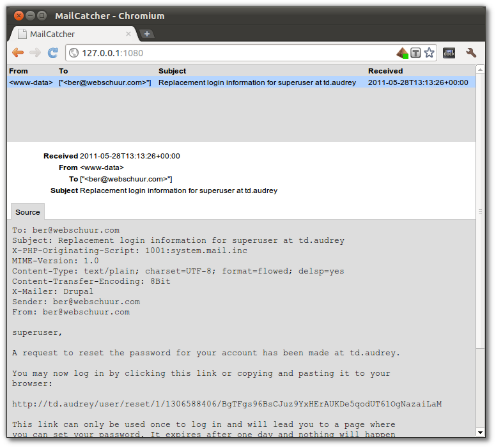Click the X-PHP-Originating-Script header line
This screenshot has height=448, width=496.
click(130, 251)
